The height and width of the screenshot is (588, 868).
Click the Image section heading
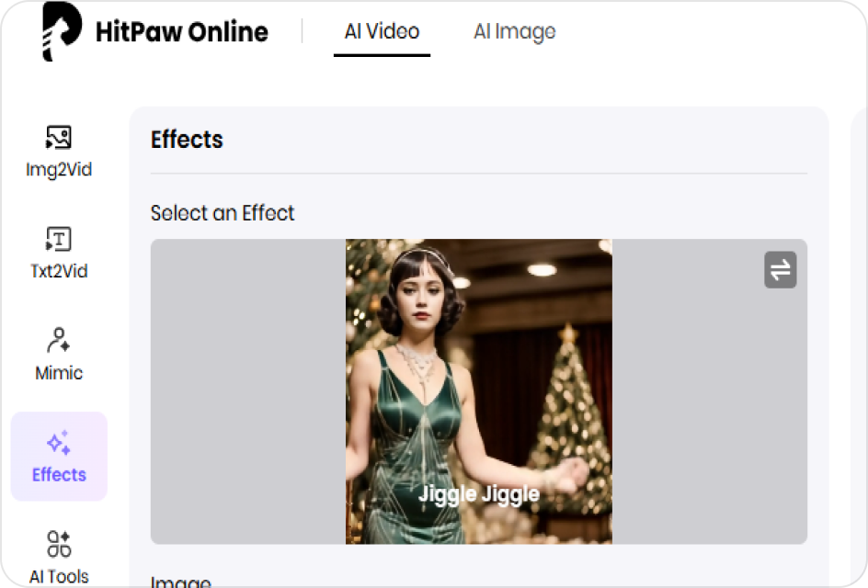click(180, 582)
